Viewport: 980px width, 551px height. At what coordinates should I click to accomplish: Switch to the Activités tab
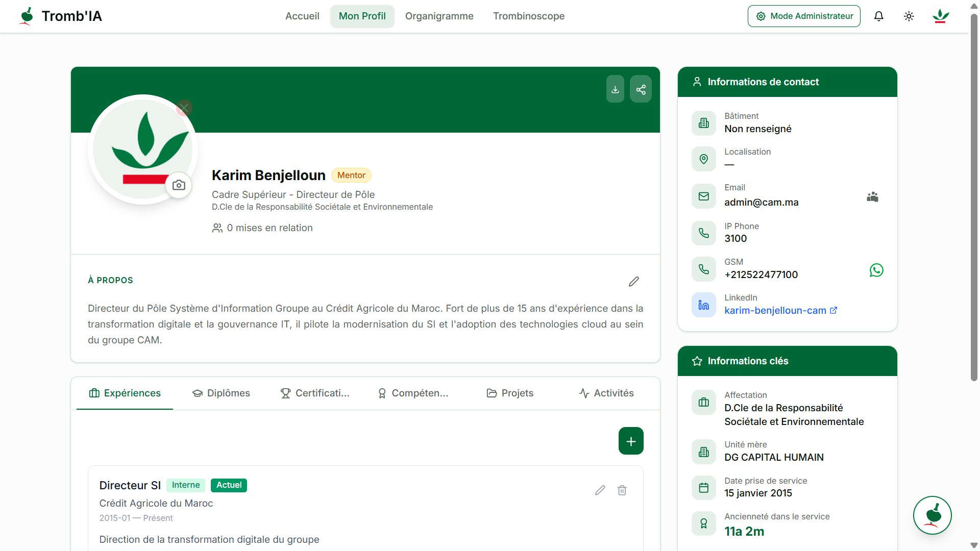click(606, 393)
